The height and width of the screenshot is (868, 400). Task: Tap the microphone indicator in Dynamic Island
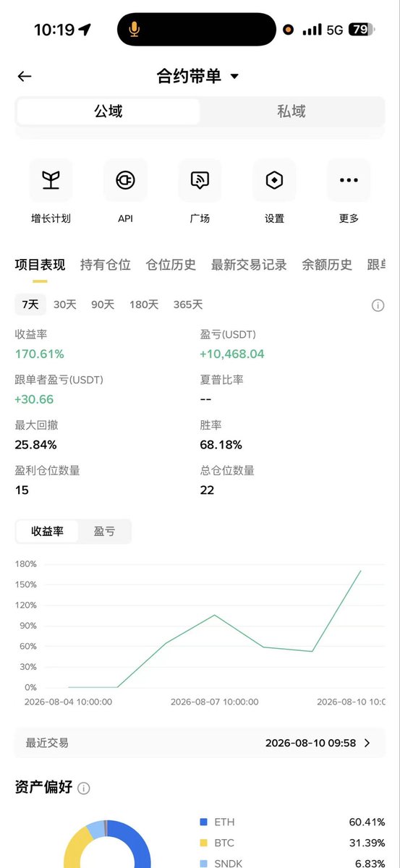[x=134, y=30]
